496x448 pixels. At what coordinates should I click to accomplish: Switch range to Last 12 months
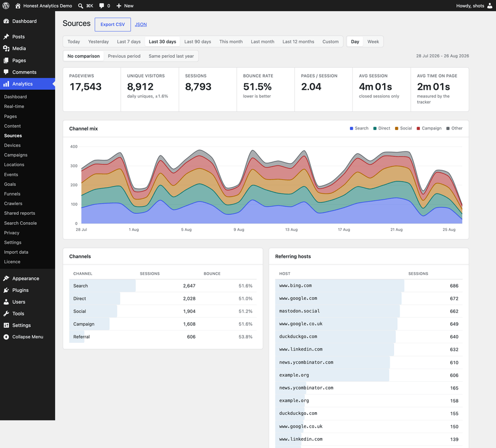(298, 42)
